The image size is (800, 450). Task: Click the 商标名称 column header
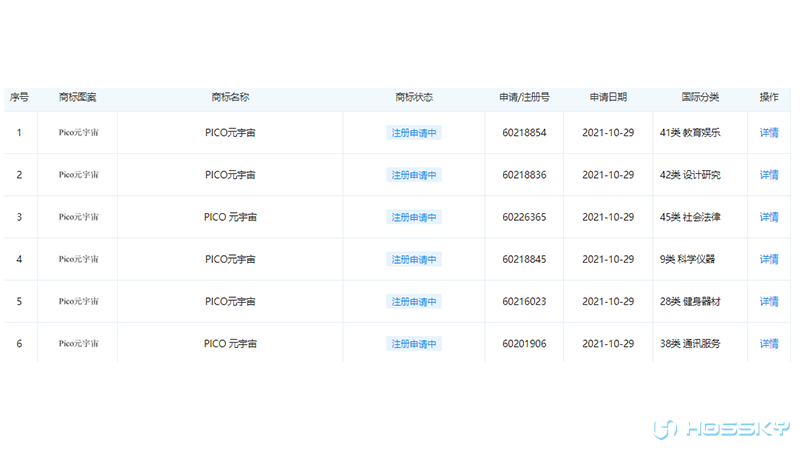(x=230, y=97)
